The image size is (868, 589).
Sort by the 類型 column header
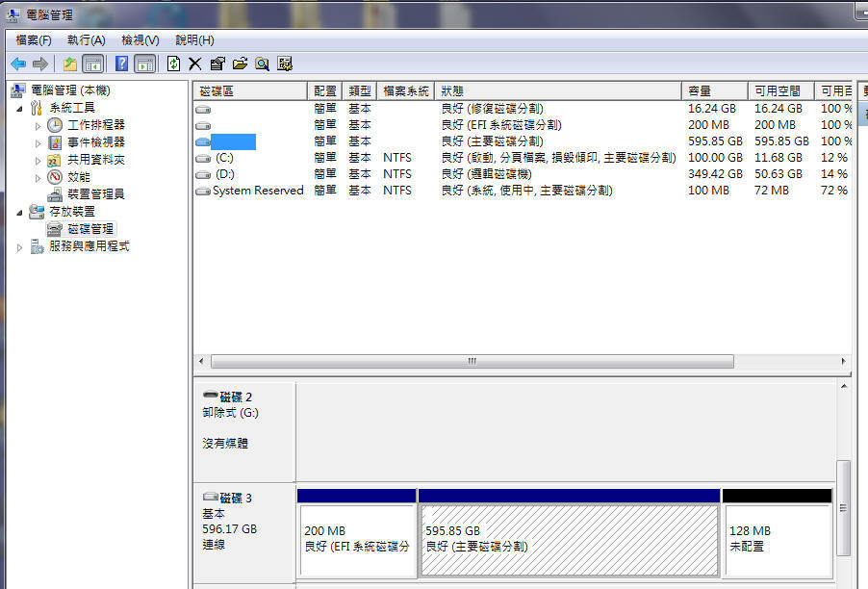tap(360, 90)
